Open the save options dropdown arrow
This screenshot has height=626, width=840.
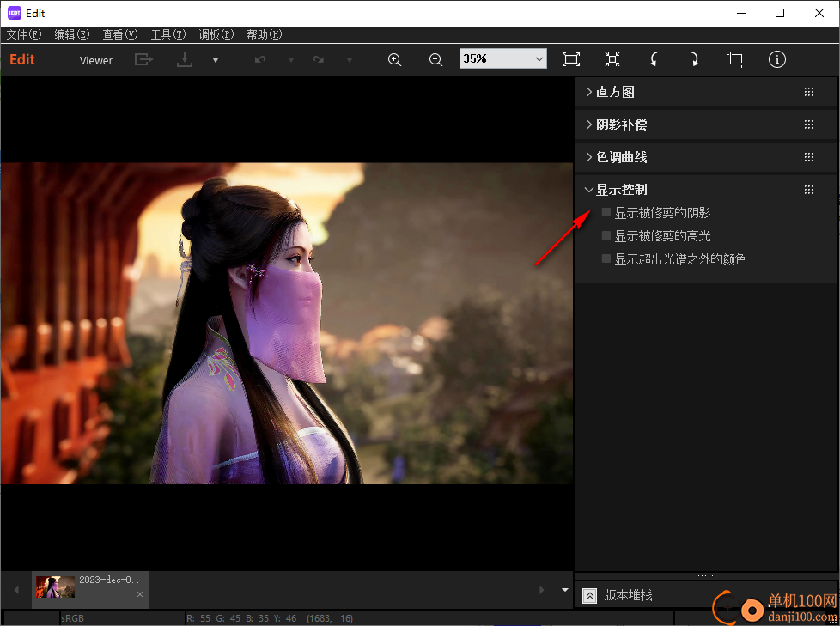[216, 60]
